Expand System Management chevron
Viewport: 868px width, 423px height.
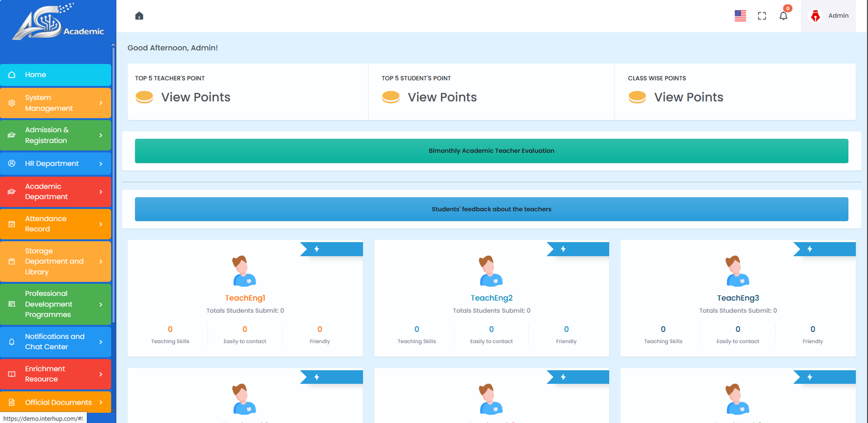point(101,103)
